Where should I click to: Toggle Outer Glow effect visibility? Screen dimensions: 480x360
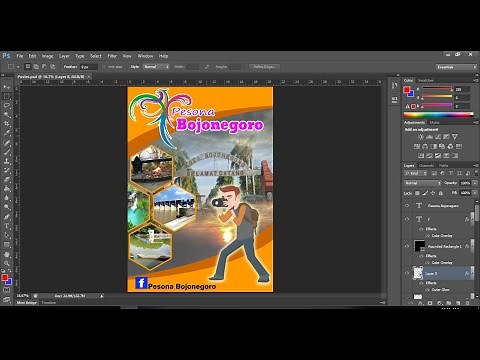click(427, 289)
